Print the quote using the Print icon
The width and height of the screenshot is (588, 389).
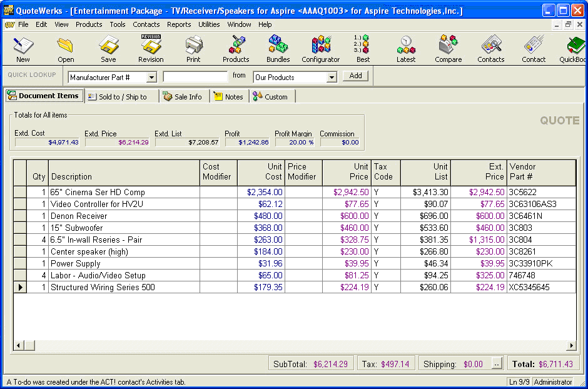point(193,48)
